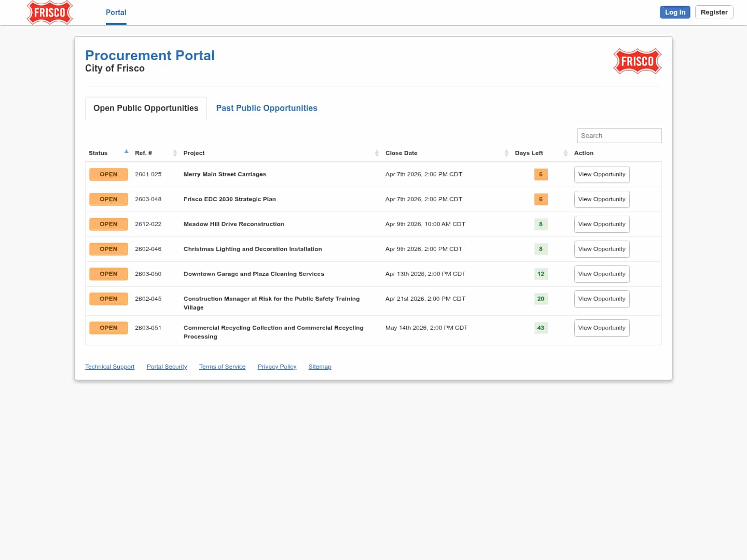Viewport: 747px width, 560px height.
Task: Click the OPEN badge for Merry Main Street Carriages
Action: click(108, 174)
